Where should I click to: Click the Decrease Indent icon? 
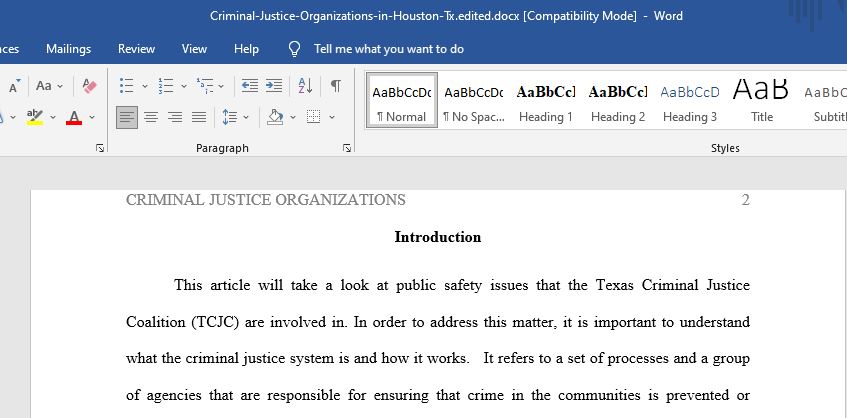click(250, 85)
